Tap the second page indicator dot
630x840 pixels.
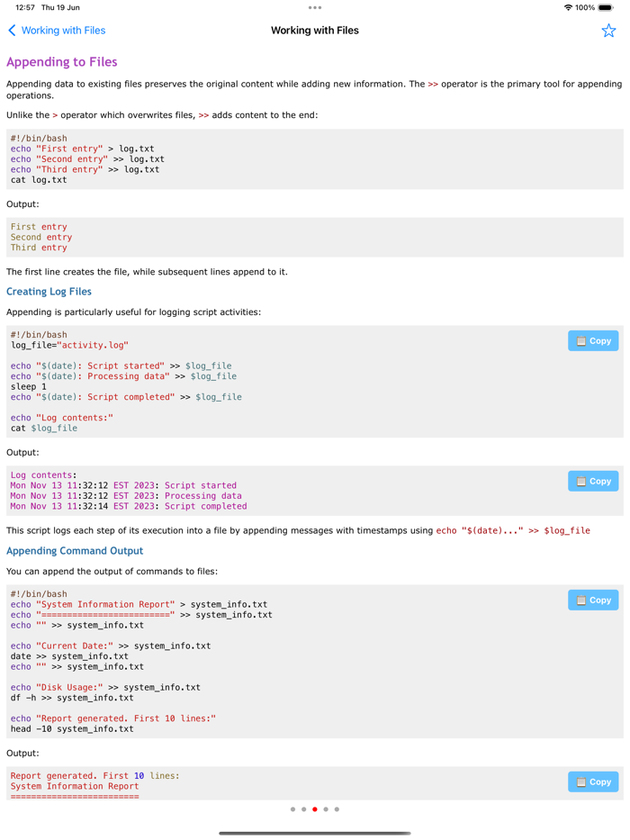[x=303, y=809]
